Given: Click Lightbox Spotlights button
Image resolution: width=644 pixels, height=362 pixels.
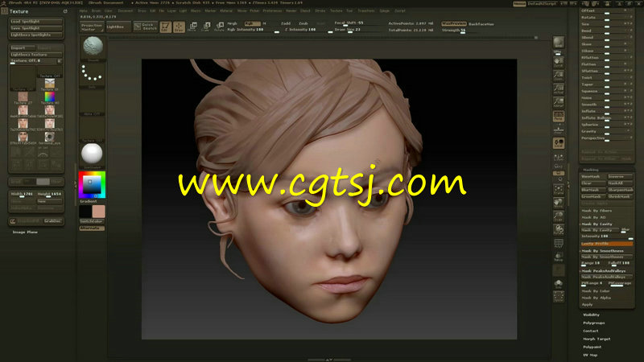Looking at the screenshot, I should (x=36, y=35).
